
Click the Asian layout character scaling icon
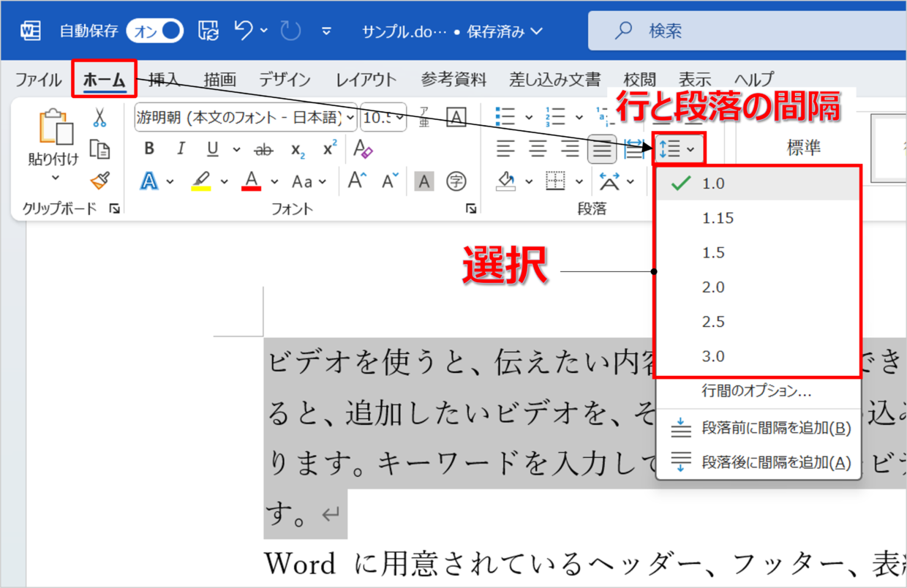coord(609,181)
